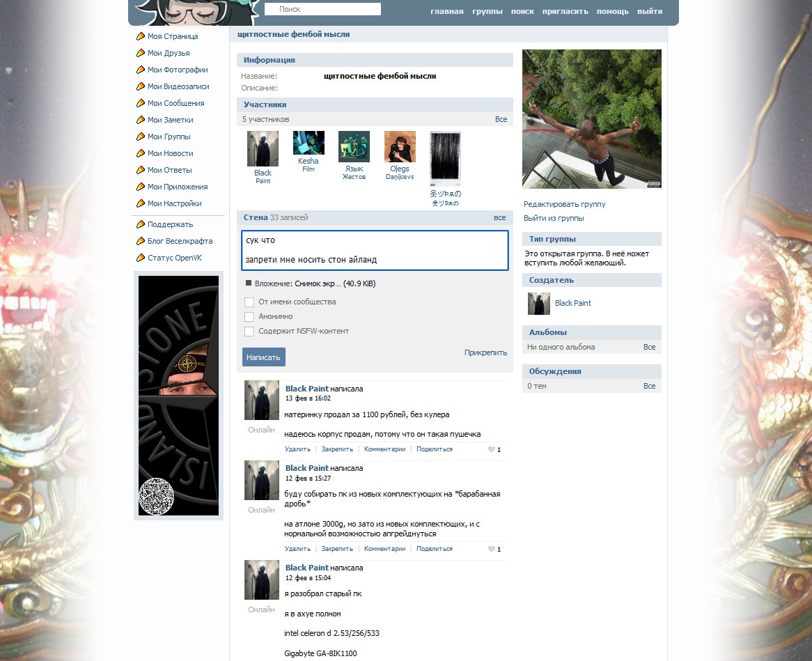The width and height of the screenshot is (812, 661).
Task: Delete the 12 фев 15:27 post
Action: [298, 549]
